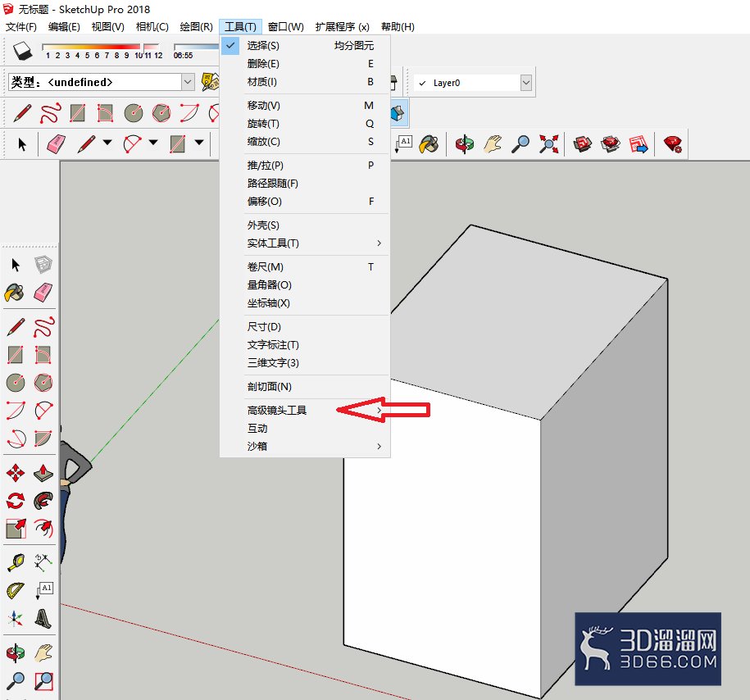Viewport: 750px width, 700px height.
Task: Click Zoom Extents in second toolbar row
Action: click(548, 143)
